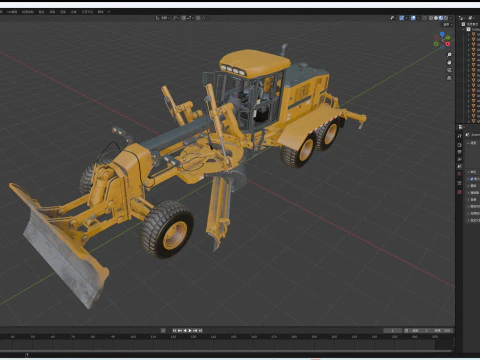Image resolution: width=480 pixels, height=360 pixels.
Task: Toggle snapping magnet in viewport header
Action: [x=184, y=18]
